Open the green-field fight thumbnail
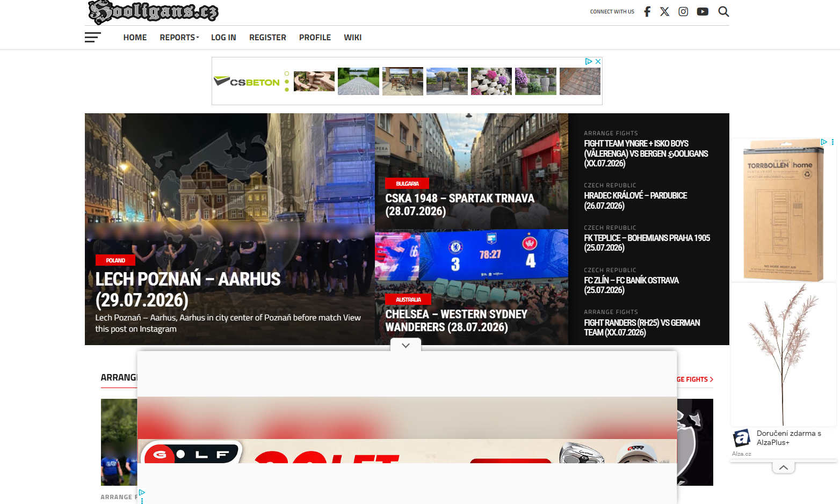840x504 pixels. [x=119, y=442]
